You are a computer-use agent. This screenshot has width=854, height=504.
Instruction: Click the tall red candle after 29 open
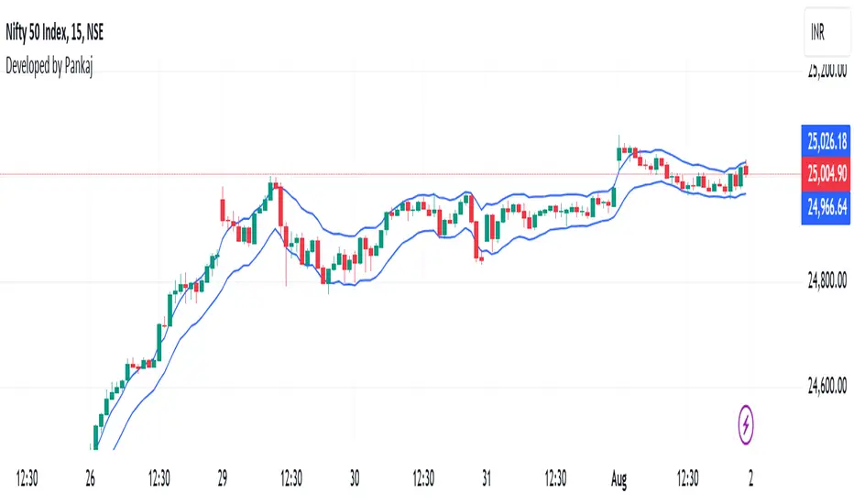click(x=223, y=210)
